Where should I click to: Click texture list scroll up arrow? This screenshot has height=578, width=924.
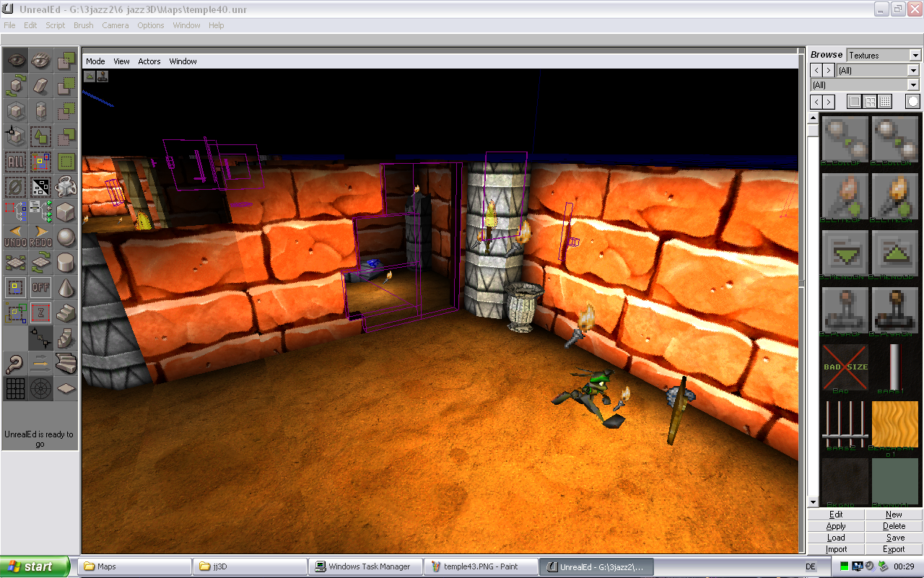(814, 118)
